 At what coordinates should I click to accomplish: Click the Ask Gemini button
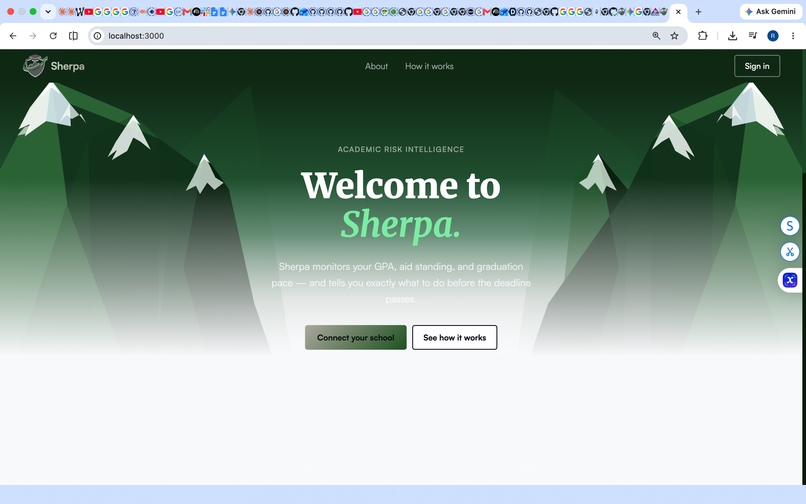pyautogui.click(x=771, y=11)
